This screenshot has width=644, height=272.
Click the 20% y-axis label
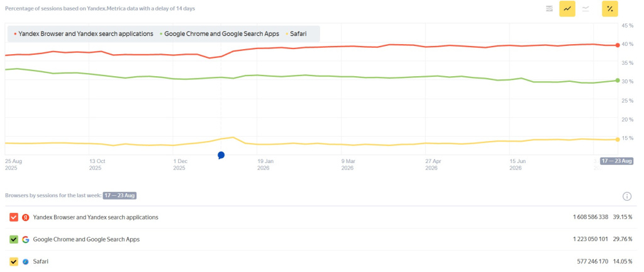coord(628,120)
